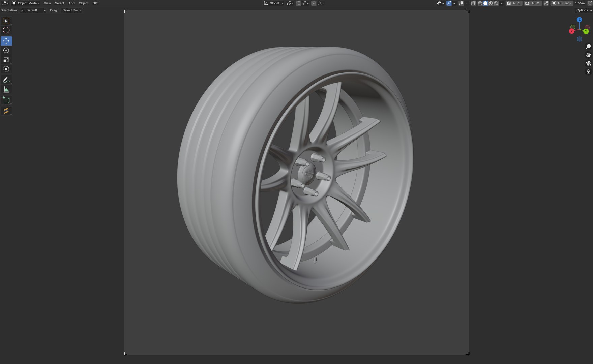Switch to wireframe shading mode
593x364 pixels.
(480, 3)
